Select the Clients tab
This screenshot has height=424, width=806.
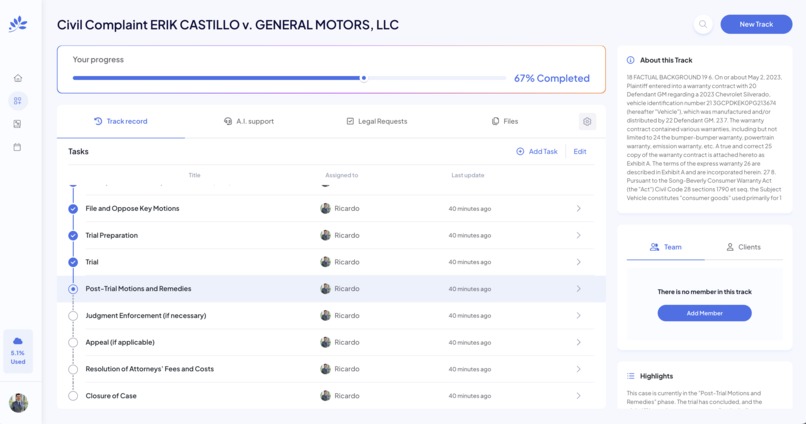coord(743,247)
